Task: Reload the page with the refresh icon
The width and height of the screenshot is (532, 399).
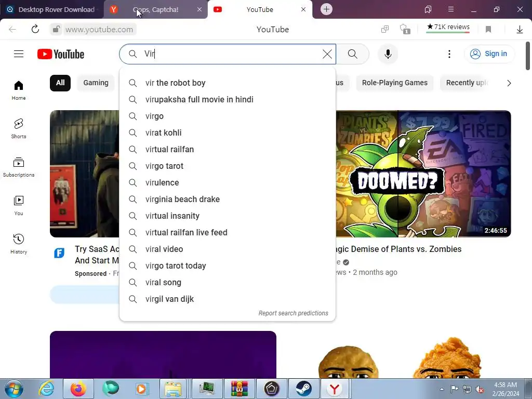Action: (x=35, y=29)
